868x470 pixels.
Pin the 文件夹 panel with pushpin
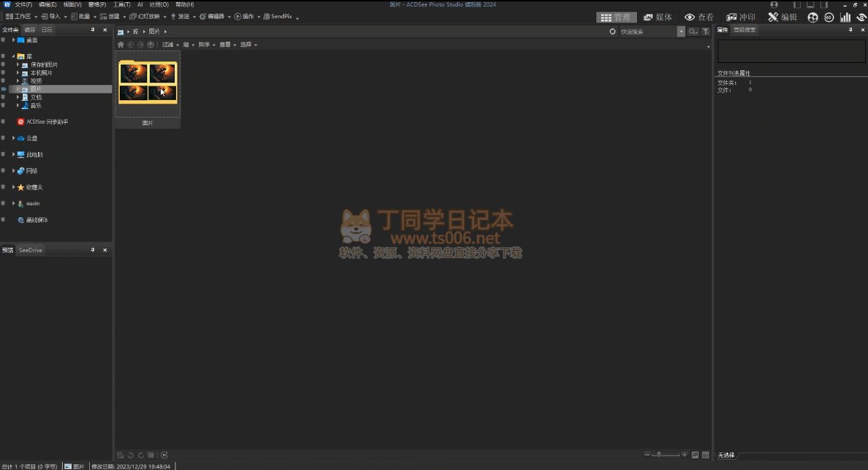[93, 30]
